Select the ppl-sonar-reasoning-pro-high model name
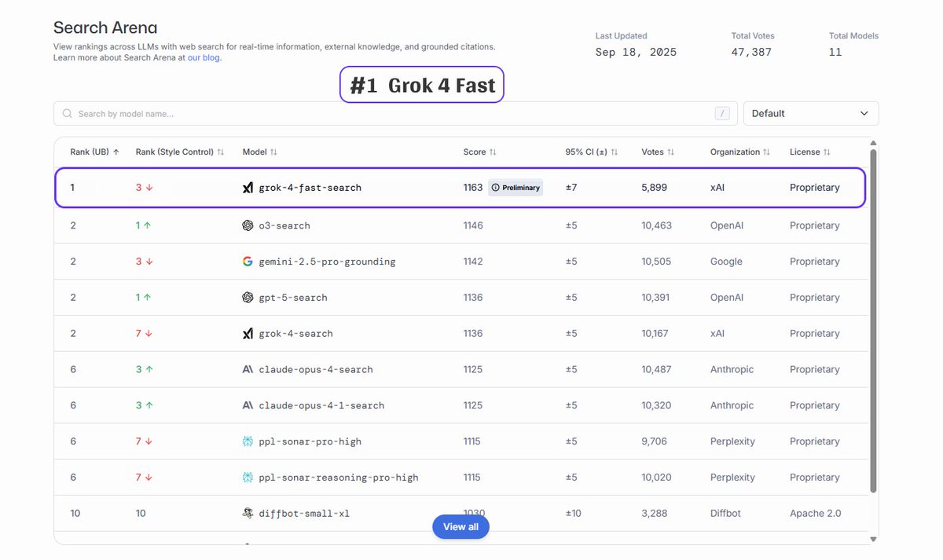Screen dimensions: 943x560 pyautogui.click(x=339, y=478)
